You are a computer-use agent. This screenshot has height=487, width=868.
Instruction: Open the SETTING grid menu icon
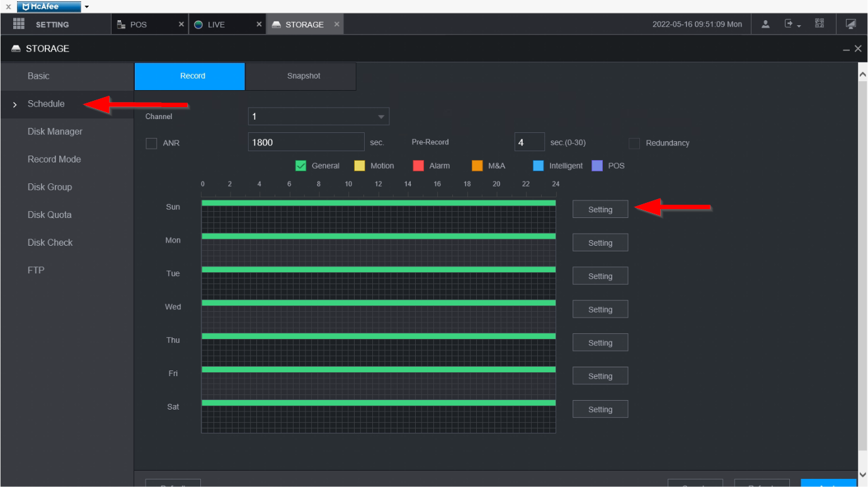[x=19, y=24]
